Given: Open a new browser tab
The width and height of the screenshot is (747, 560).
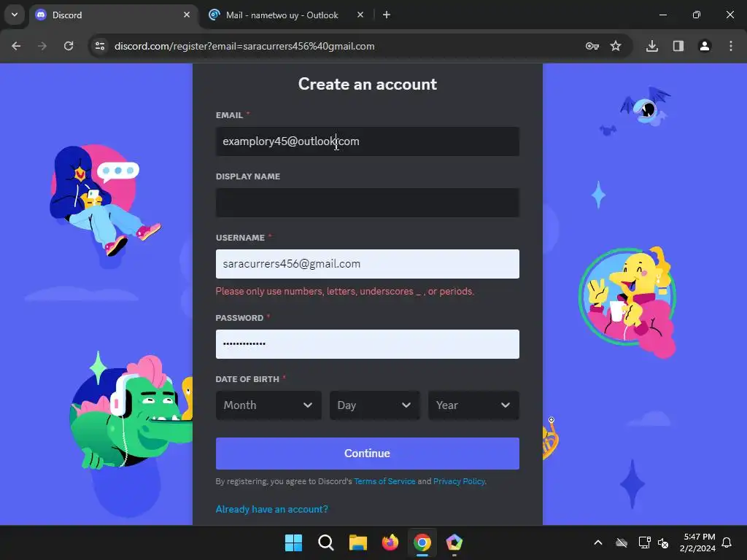Looking at the screenshot, I should (387, 15).
